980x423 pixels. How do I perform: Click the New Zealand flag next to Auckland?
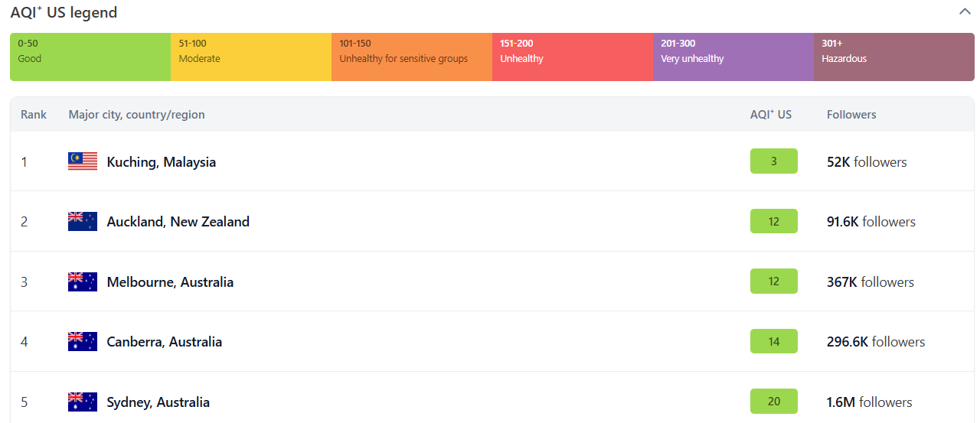tap(83, 222)
